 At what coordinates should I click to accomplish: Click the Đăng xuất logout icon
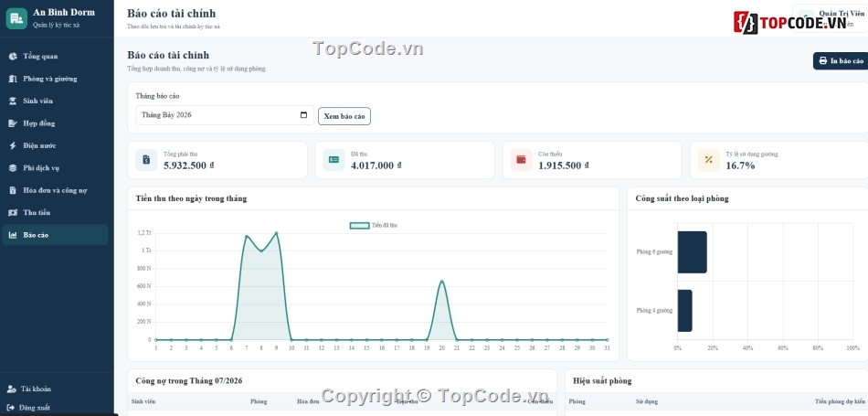(x=11, y=407)
